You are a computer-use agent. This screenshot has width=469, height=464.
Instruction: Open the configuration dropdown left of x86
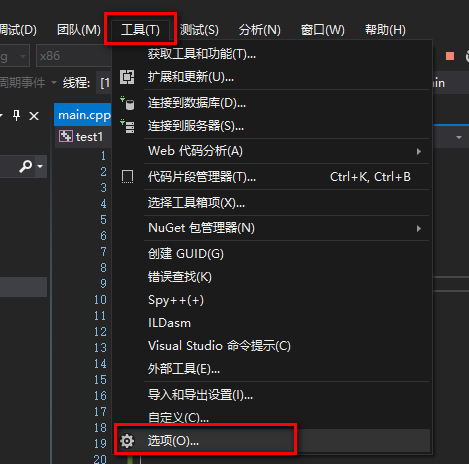(15, 56)
